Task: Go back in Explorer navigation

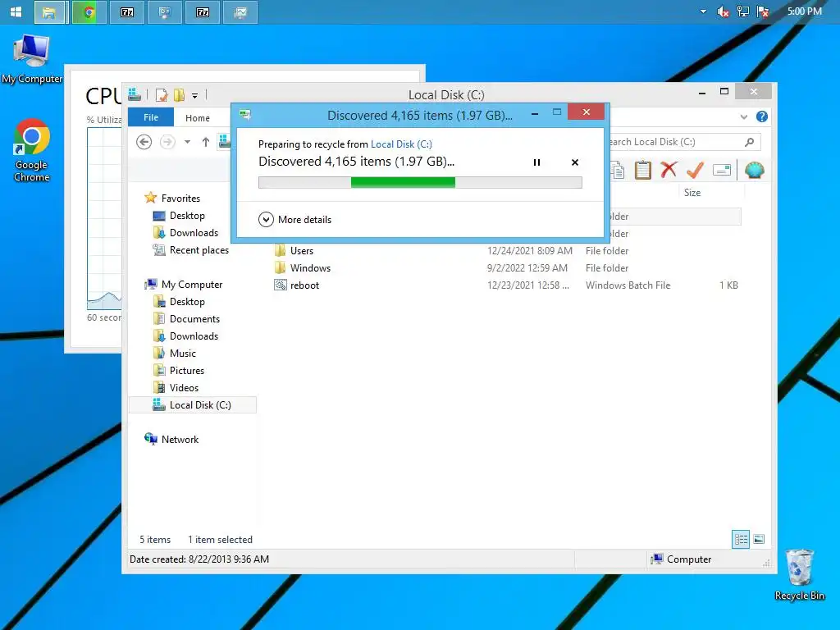Action: click(x=144, y=142)
